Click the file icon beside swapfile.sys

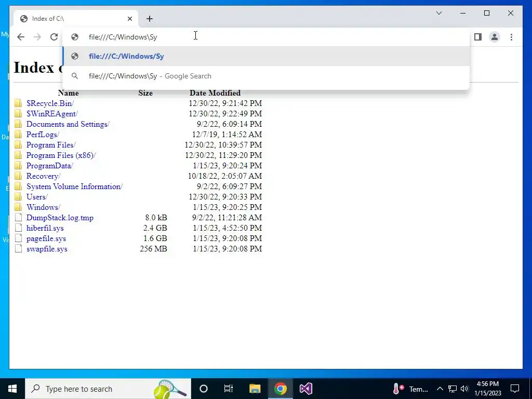tap(18, 248)
